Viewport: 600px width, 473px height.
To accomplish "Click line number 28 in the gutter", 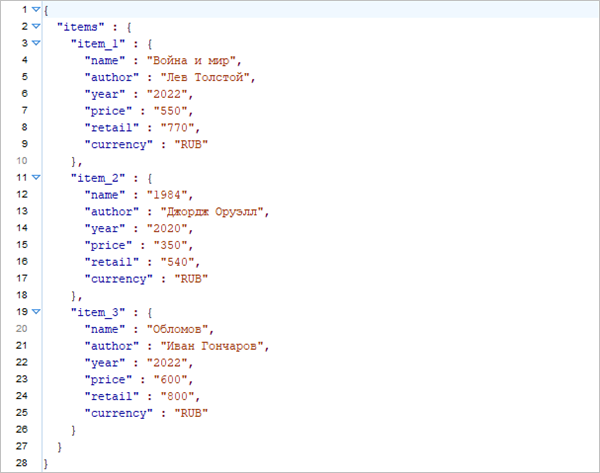I will pos(22,463).
